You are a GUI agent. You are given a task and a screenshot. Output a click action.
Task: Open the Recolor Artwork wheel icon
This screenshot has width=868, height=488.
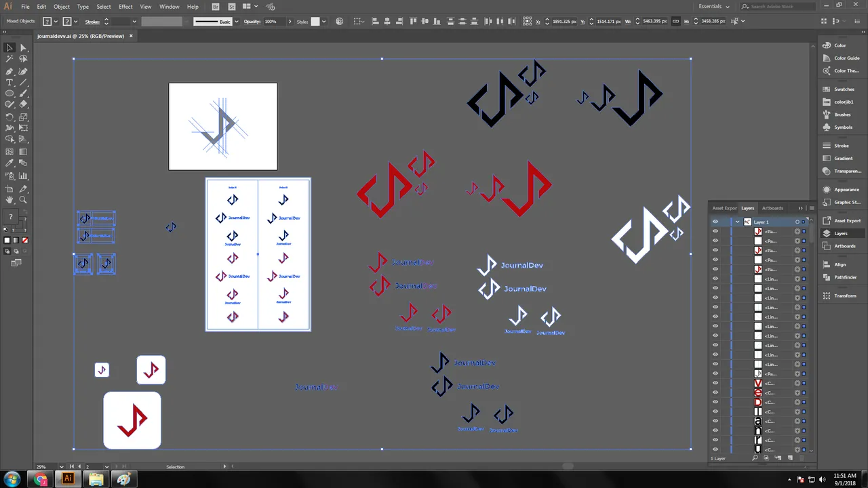tap(339, 22)
